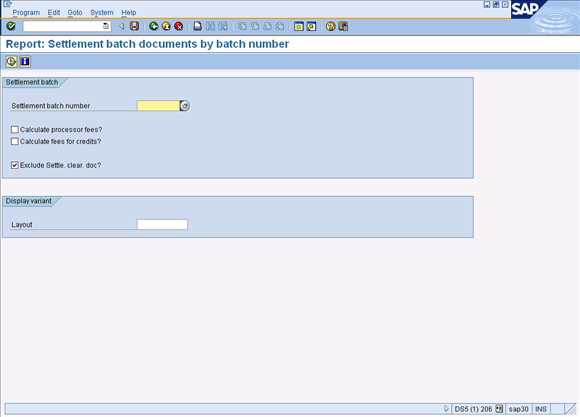Expand the command field history dropdown
Screen dimensions: 580x417
pyautogui.click(x=106, y=26)
